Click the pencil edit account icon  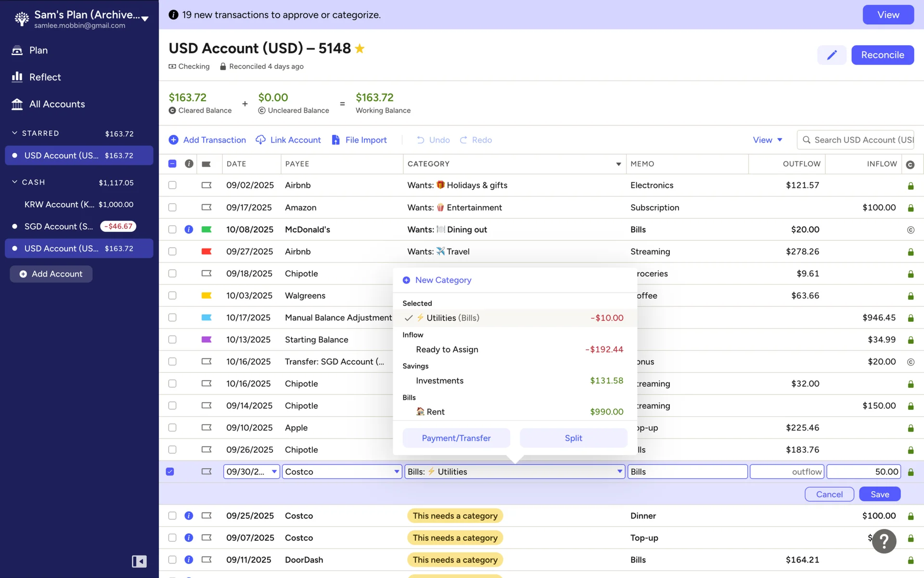[832, 55]
